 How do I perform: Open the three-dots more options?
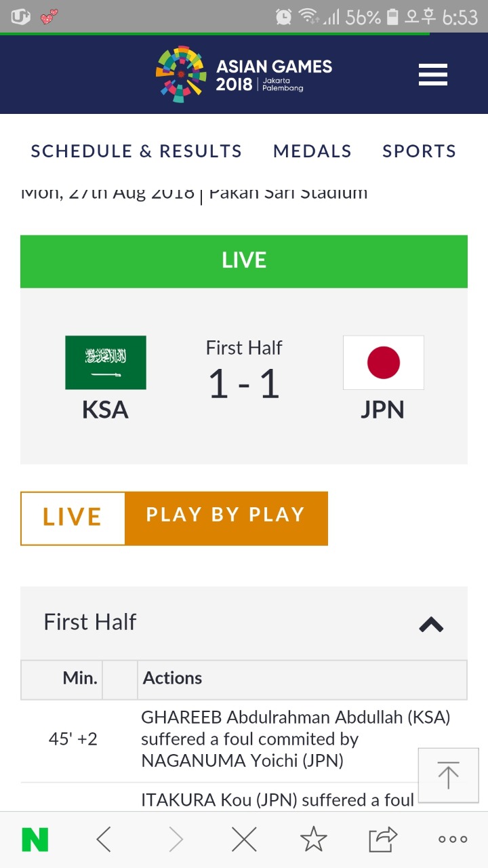(x=453, y=840)
